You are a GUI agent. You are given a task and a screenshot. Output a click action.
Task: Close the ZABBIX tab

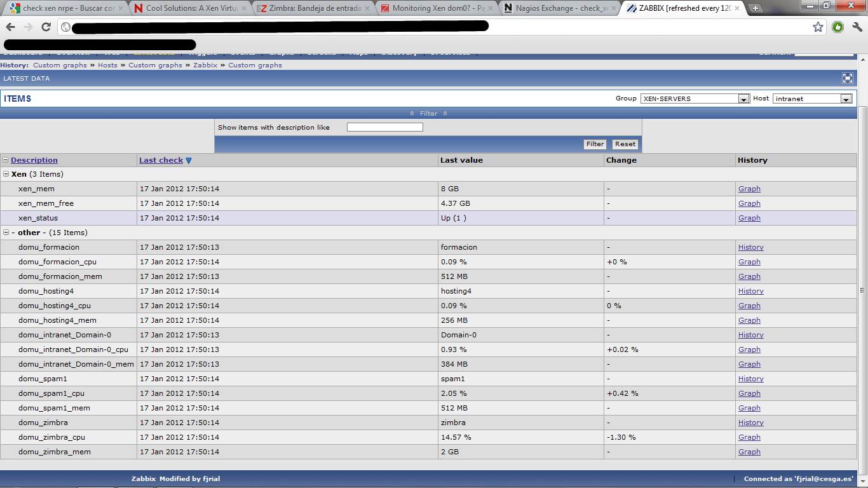click(736, 8)
